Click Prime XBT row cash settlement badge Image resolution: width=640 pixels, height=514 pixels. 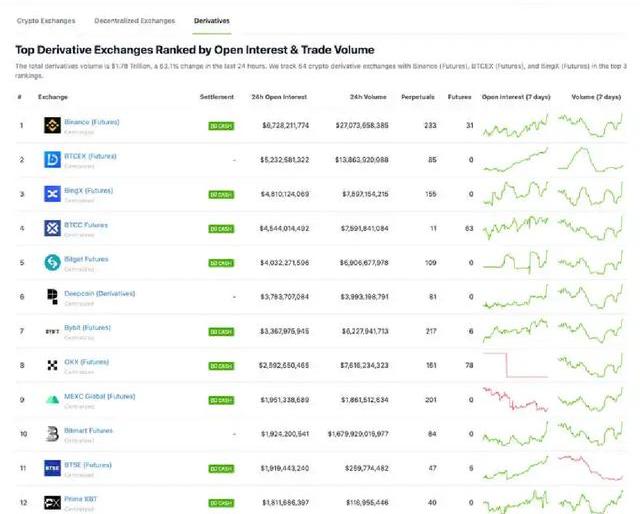(x=221, y=503)
